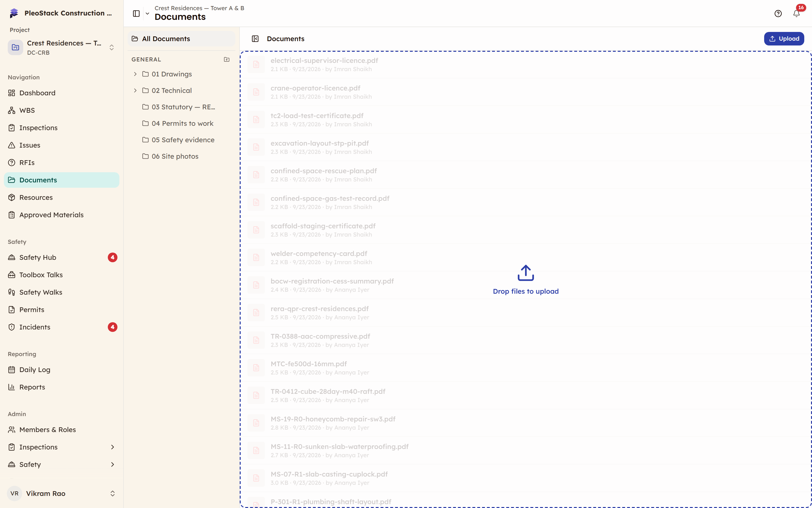Open rera-qpr-crest-residences.pdf
Screen dimensions: 812x508
point(526,313)
